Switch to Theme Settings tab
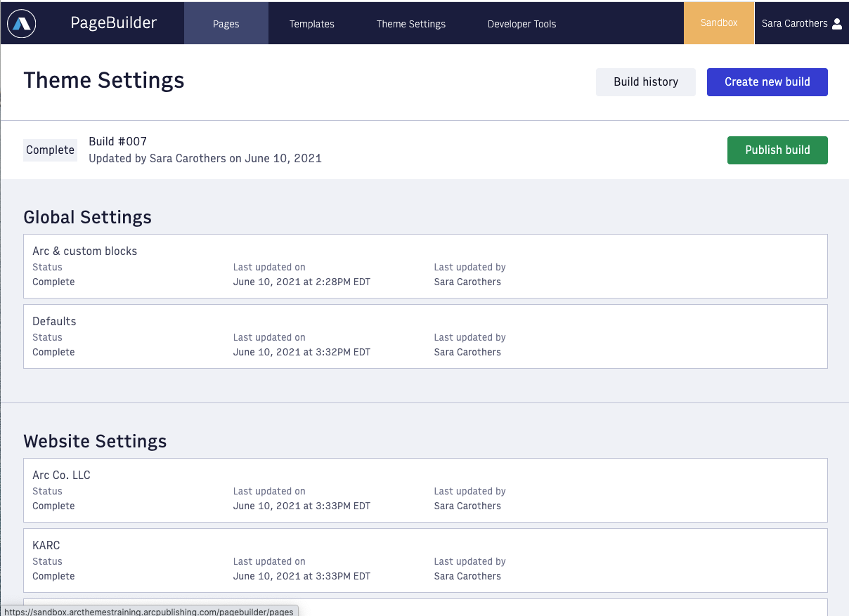 (x=411, y=23)
